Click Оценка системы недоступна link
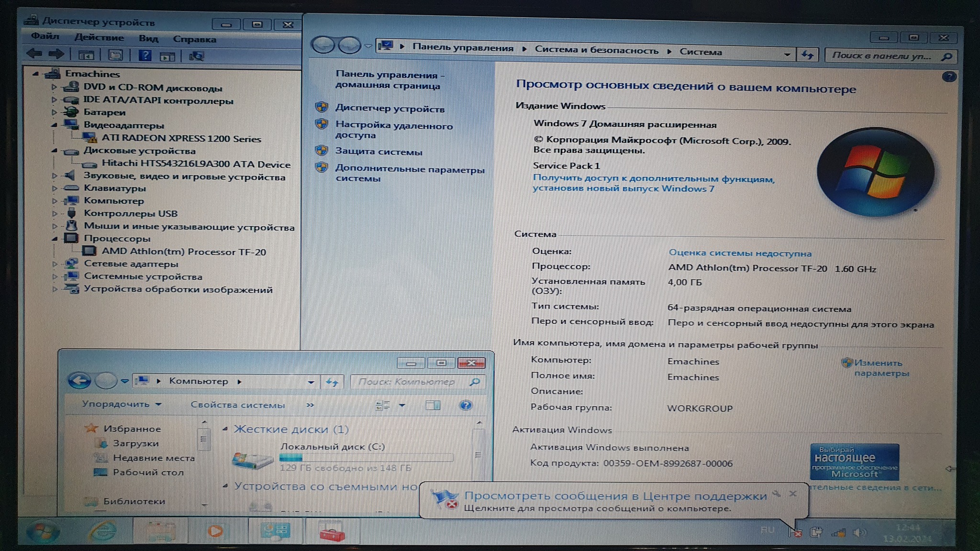980x551 pixels. click(x=740, y=253)
